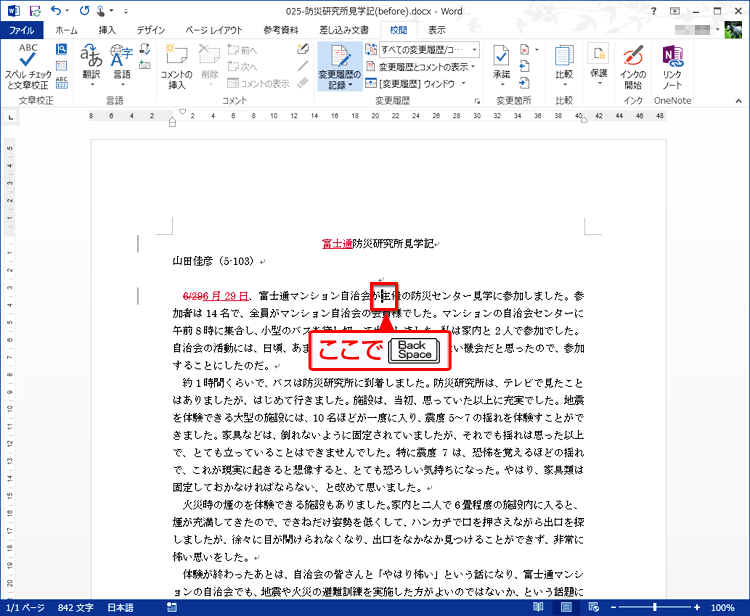Open the 言語 language button
Image resolution: width=750 pixels, height=616 pixels.
[x=121, y=66]
